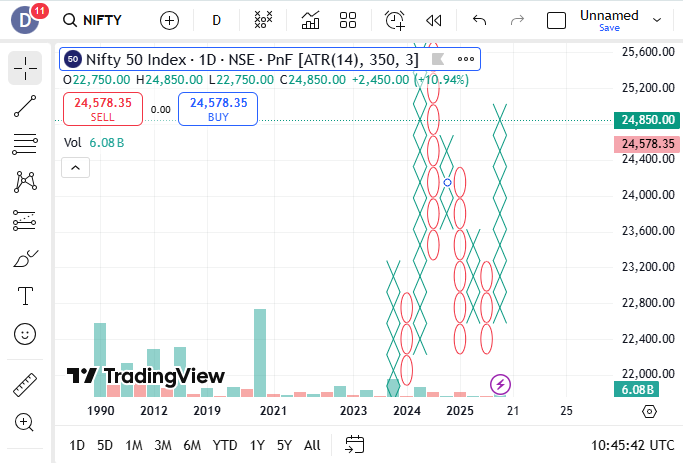The height and width of the screenshot is (463, 683).
Task: Select the trend line tool
Action: pos(25,106)
